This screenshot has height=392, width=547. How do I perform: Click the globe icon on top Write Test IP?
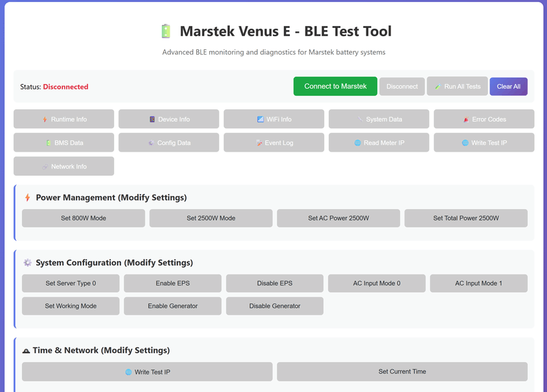(465, 143)
